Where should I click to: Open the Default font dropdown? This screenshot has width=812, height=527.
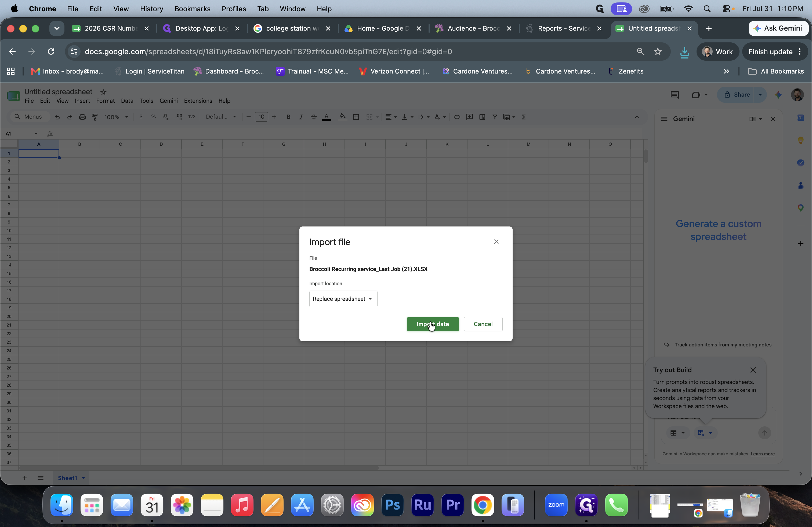point(221,117)
